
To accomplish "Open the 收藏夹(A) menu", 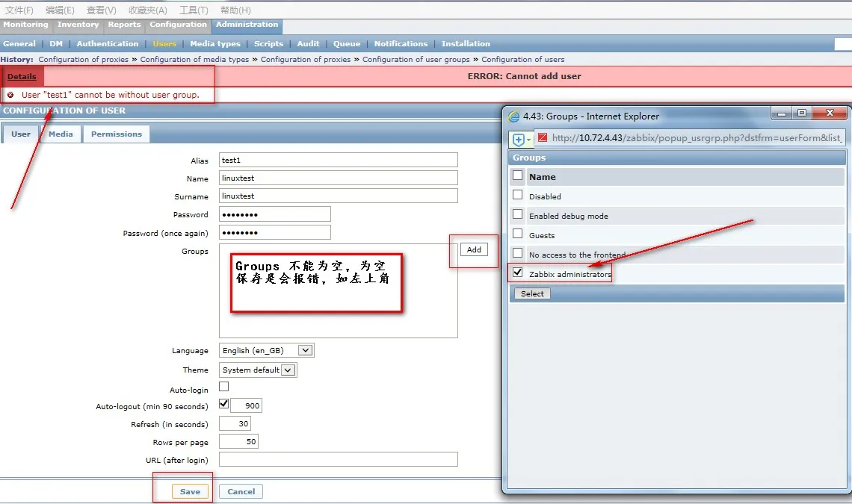I will click(148, 10).
